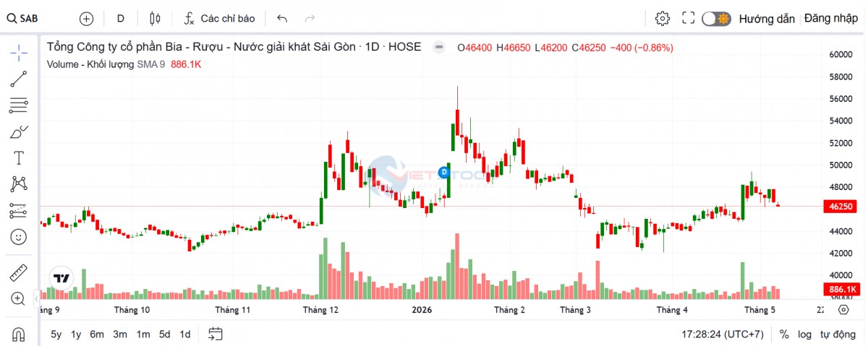Open the Hướng dẫn guide link
The image size is (868, 346).
pos(767,18)
